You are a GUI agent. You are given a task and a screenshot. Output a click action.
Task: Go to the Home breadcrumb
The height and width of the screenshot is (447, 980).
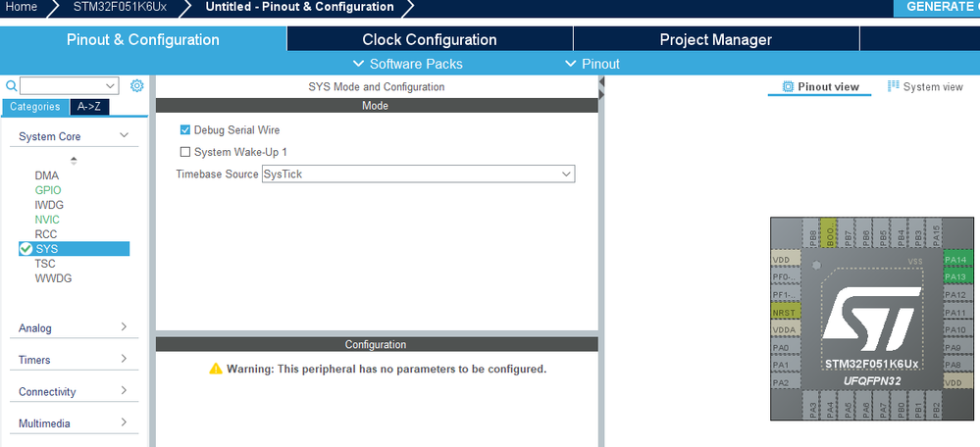point(22,7)
